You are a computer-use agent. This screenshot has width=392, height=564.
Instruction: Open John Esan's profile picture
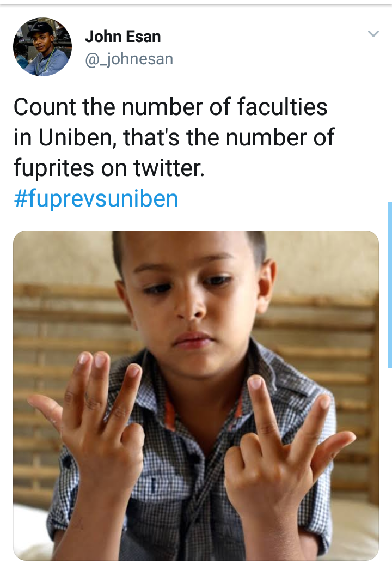tap(42, 47)
